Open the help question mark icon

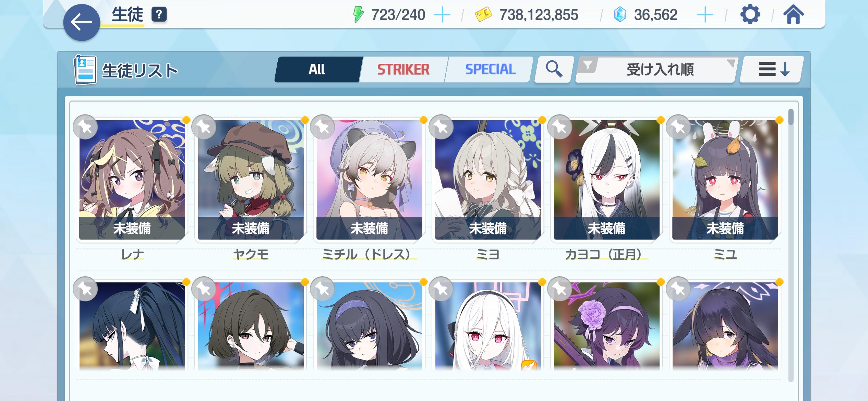pyautogui.click(x=159, y=15)
